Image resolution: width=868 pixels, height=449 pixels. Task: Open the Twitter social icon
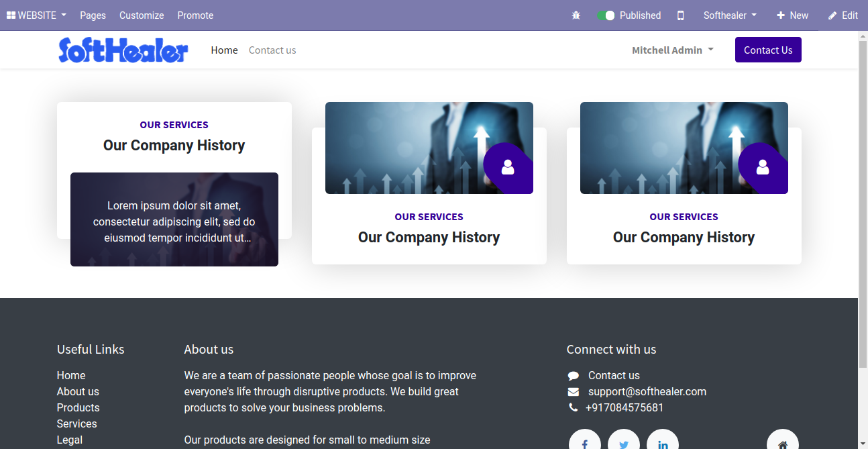click(x=624, y=439)
